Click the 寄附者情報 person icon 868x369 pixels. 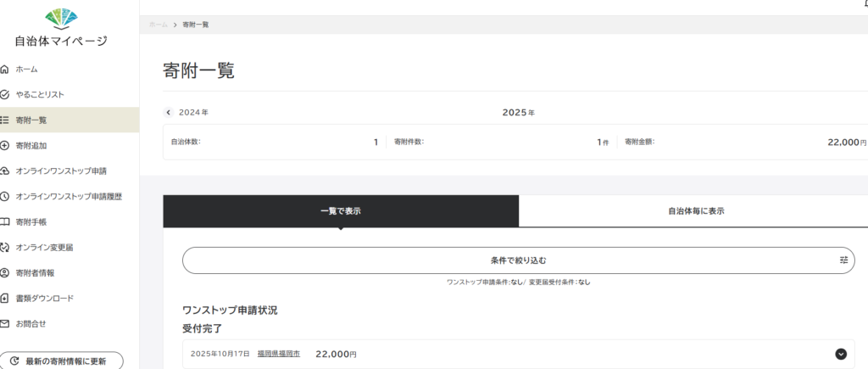click(x=5, y=273)
